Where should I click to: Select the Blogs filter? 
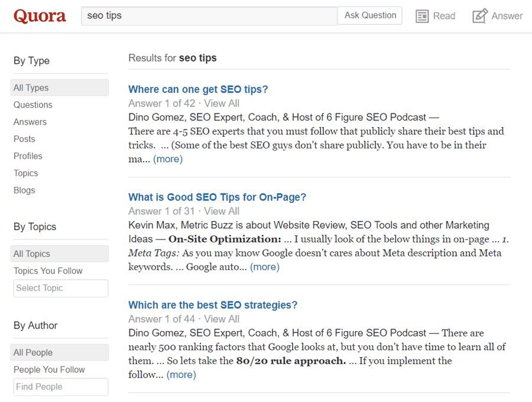click(x=24, y=190)
